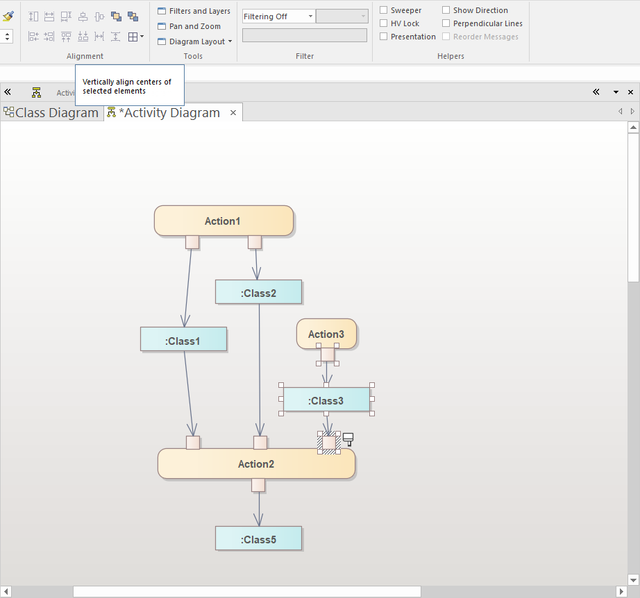This screenshot has width=640, height=598.
Task: Click the disabled filter value dropdown
Action: (x=342, y=16)
